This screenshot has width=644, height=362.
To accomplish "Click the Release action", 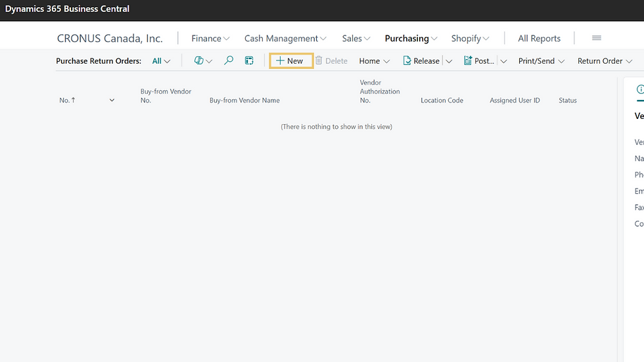I will click(421, 60).
